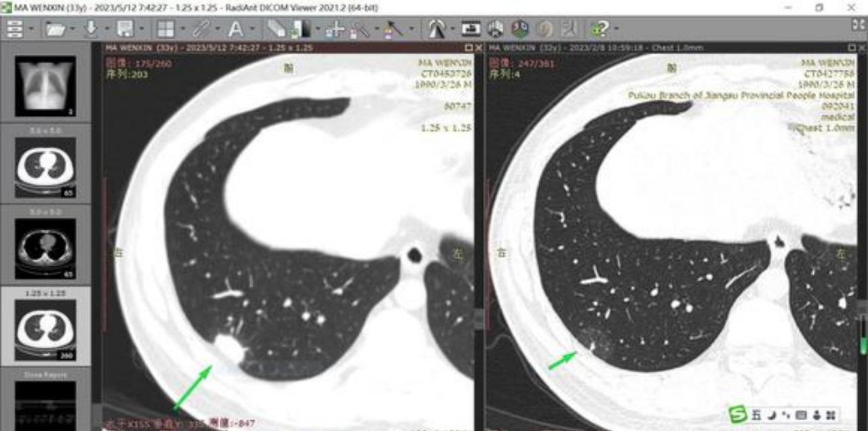Toggle punctuation mode in IME bar

click(786, 415)
